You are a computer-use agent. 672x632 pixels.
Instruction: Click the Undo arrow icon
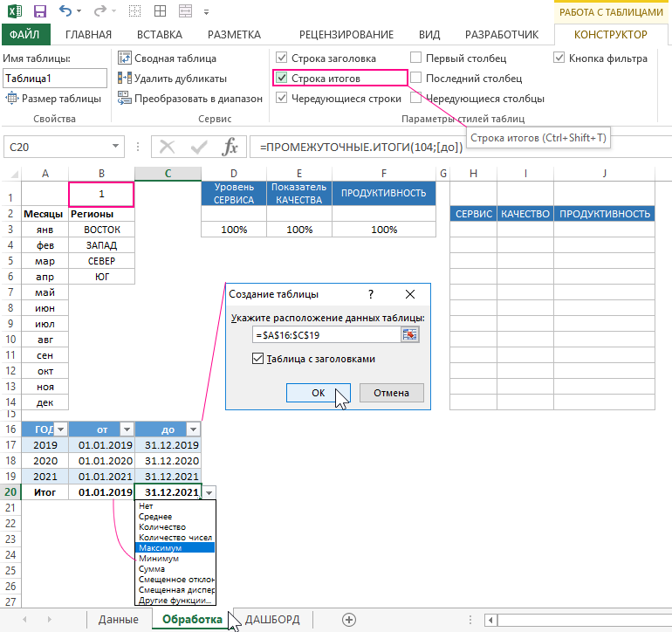[x=66, y=12]
